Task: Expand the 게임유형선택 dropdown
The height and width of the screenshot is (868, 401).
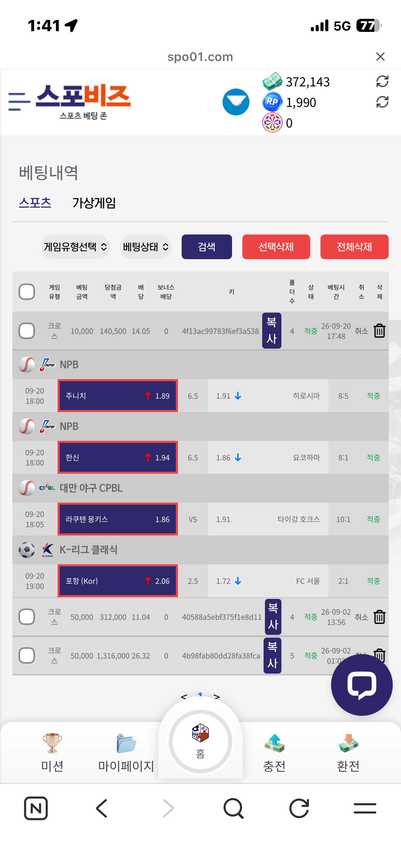Action: pos(75,247)
